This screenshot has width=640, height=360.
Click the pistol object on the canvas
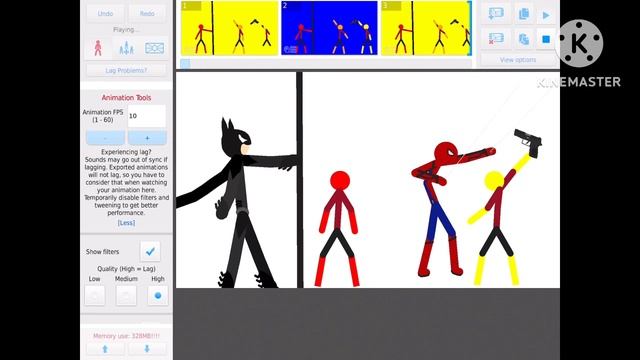coord(529,142)
